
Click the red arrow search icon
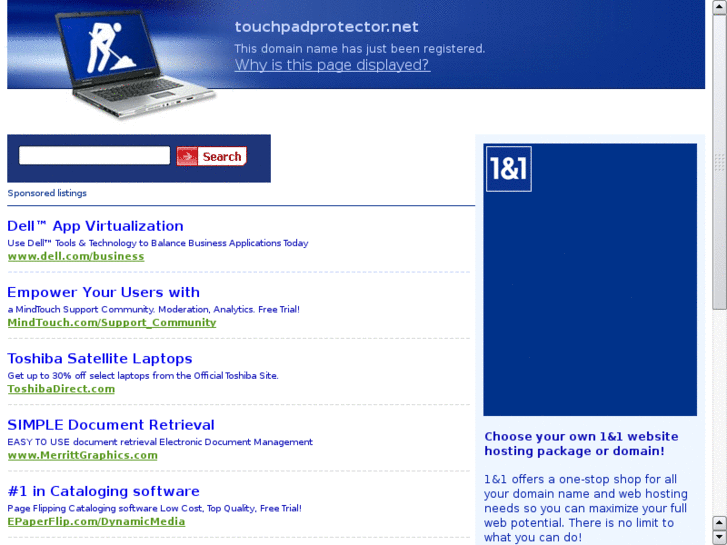187,156
